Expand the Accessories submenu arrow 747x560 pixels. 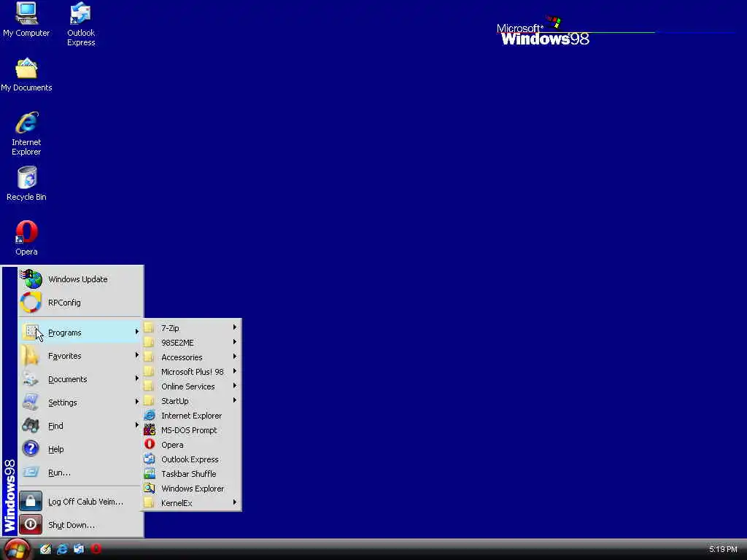235,357
